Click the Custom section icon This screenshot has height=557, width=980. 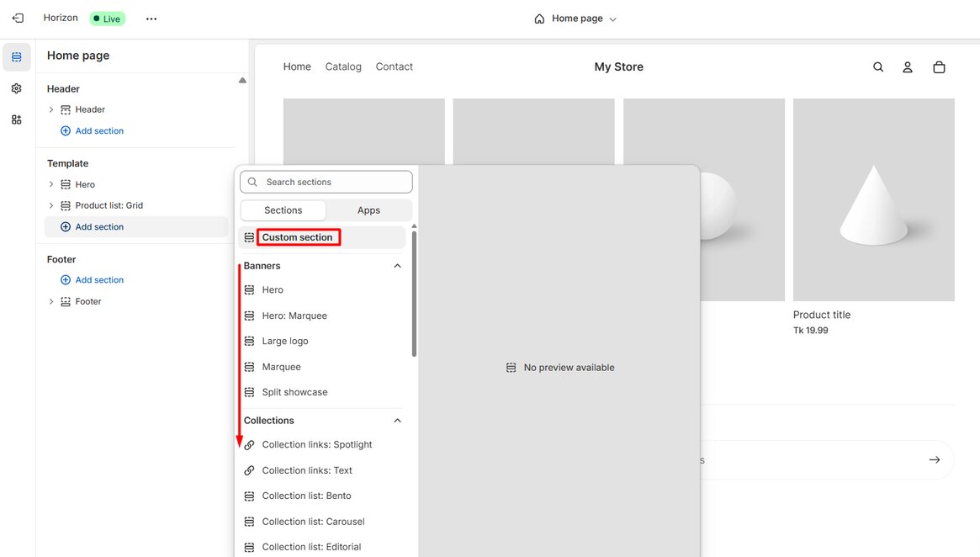(x=249, y=237)
